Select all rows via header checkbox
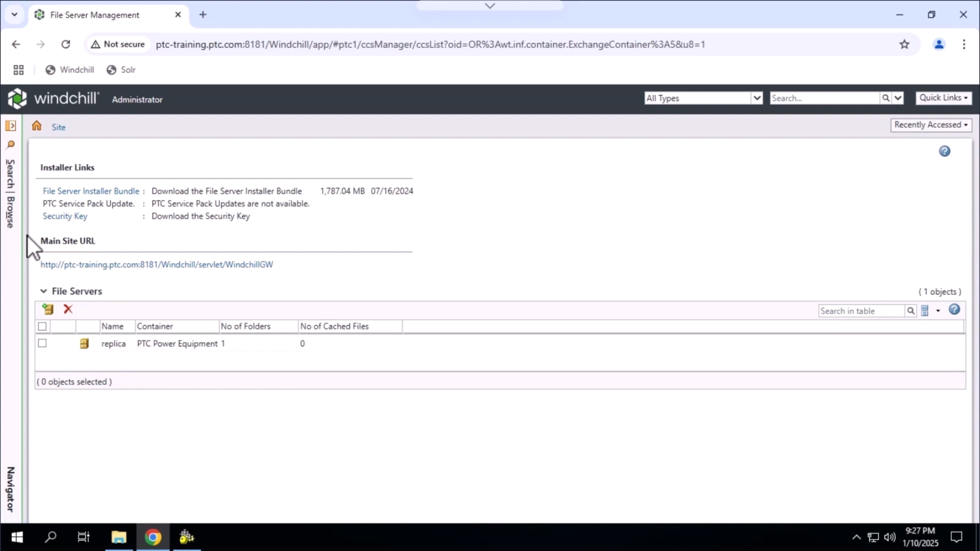Screen dimensions: 980x551 42,327
